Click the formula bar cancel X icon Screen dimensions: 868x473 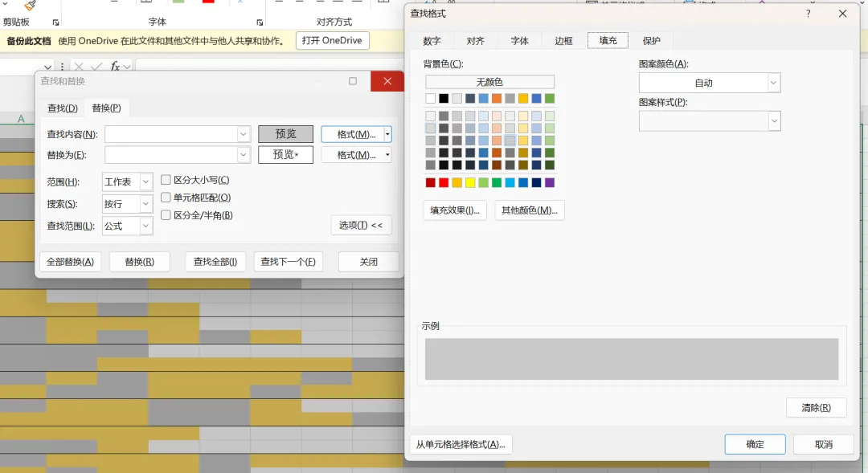[x=79, y=67]
